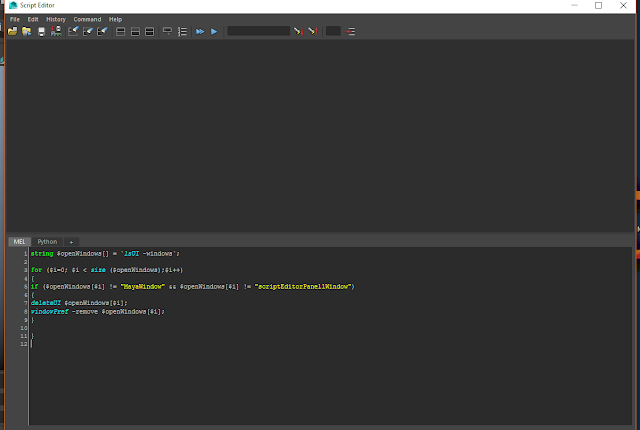
Task: Click the Save Script disk icon
Action: click(41, 31)
